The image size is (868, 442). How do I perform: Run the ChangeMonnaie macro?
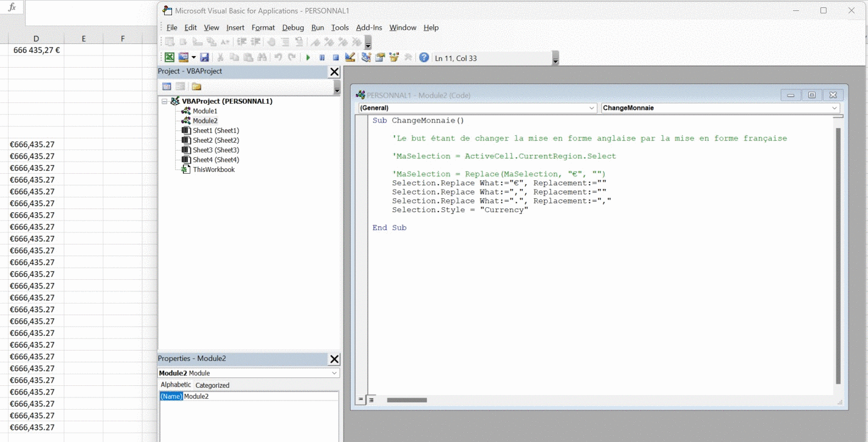[x=309, y=57]
